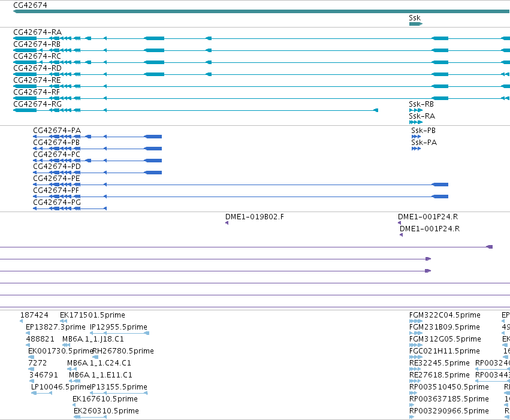
Task: Select the LP10046.5prime light blue feature
Action: tap(41, 393)
